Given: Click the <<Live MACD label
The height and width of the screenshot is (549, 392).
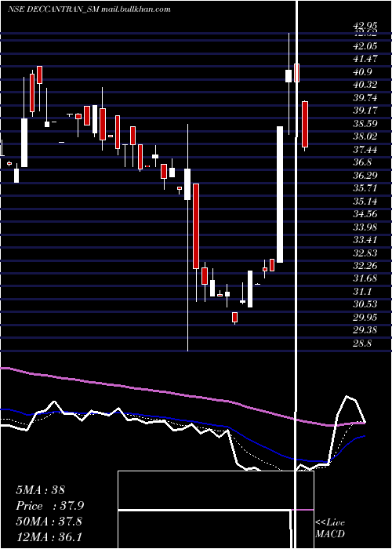Looking at the screenshot, I should (330, 528).
